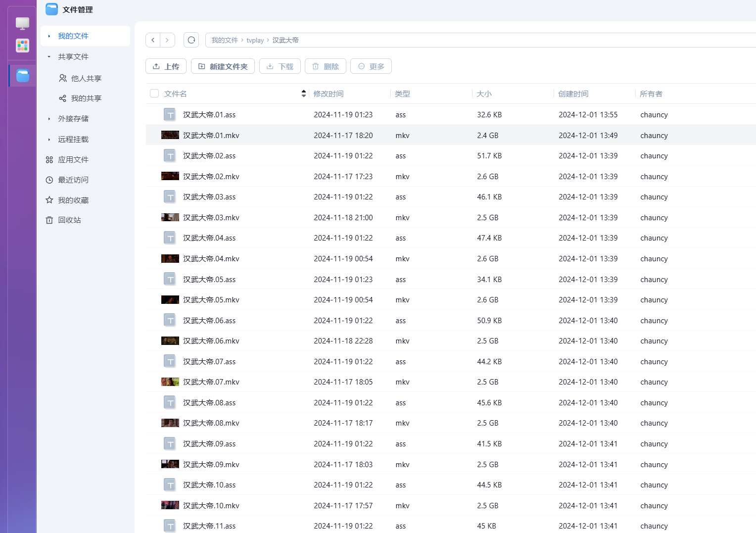Select the 汉武大帝.01.ass subtitle file icon
756x533 pixels.
(x=170, y=115)
